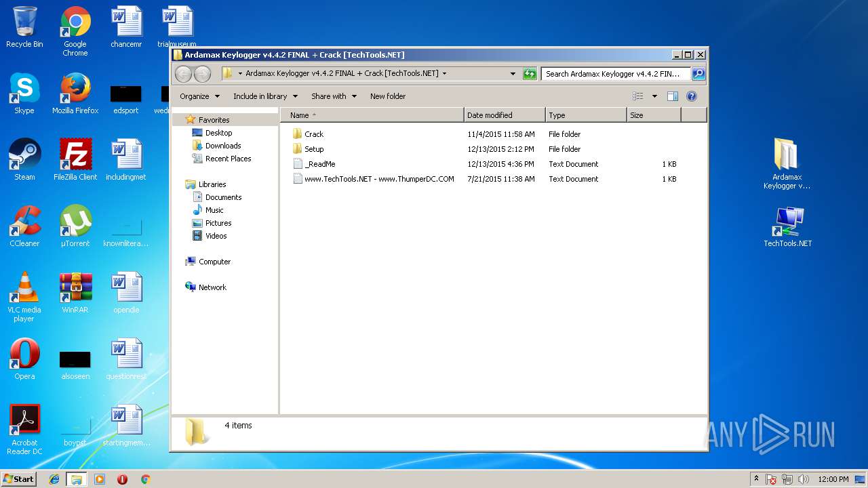Launch CCleaner desktop shortcut
The height and width of the screenshot is (488, 868).
point(24,226)
